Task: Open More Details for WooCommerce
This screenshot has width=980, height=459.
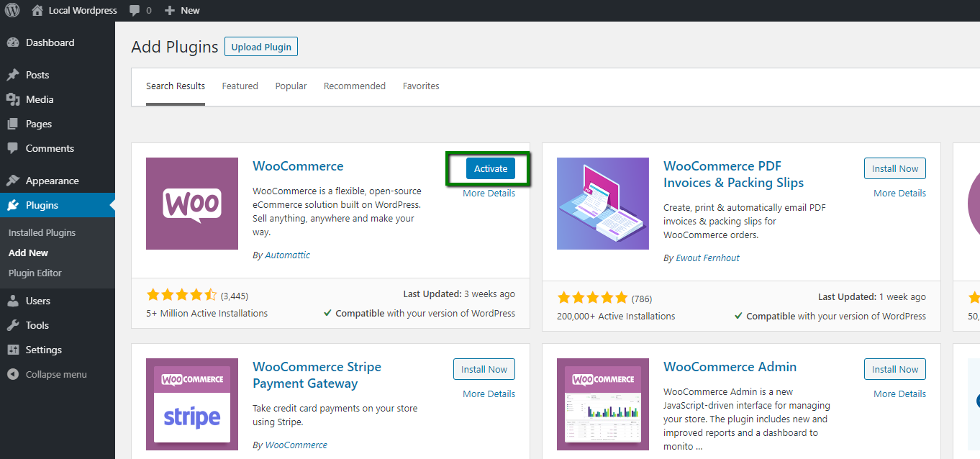Action: point(489,193)
